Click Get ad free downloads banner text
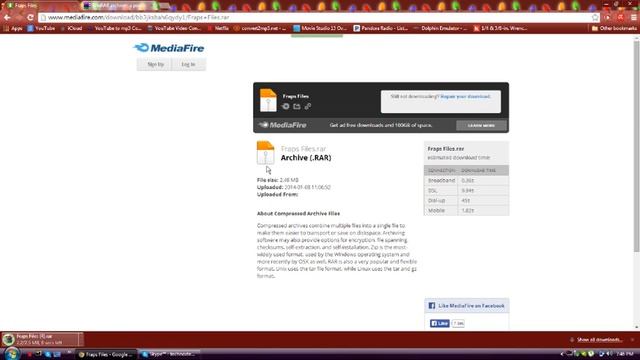 coord(380,125)
